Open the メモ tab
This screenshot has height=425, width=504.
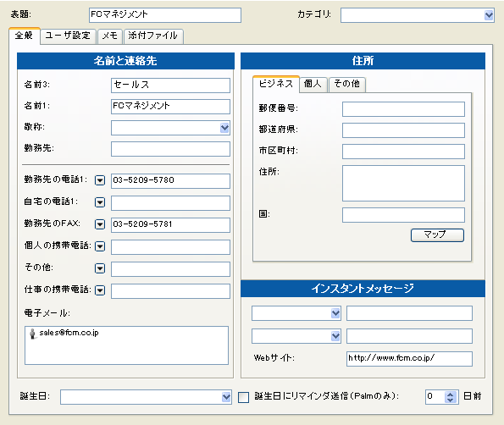pos(110,36)
